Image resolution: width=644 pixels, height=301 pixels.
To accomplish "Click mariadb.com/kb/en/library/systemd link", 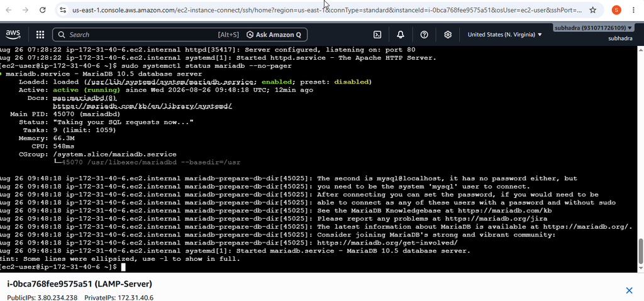I will click(x=143, y=106).
